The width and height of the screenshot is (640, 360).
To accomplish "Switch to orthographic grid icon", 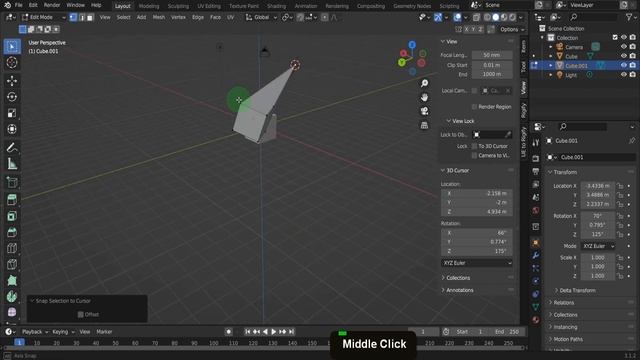I will (424, 125).
